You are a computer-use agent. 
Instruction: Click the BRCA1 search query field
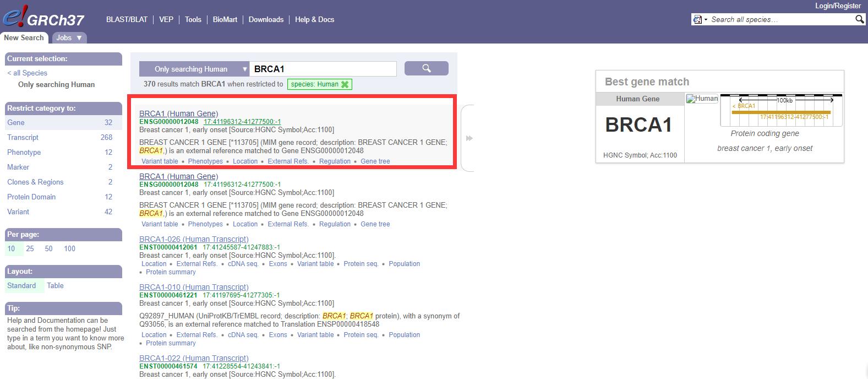(x=323, y=69)
